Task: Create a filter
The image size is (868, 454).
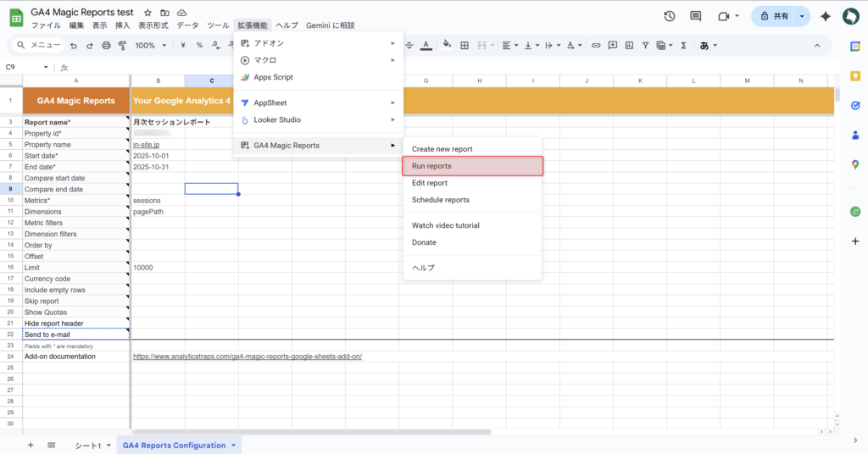Action: (x=645, y=46)
